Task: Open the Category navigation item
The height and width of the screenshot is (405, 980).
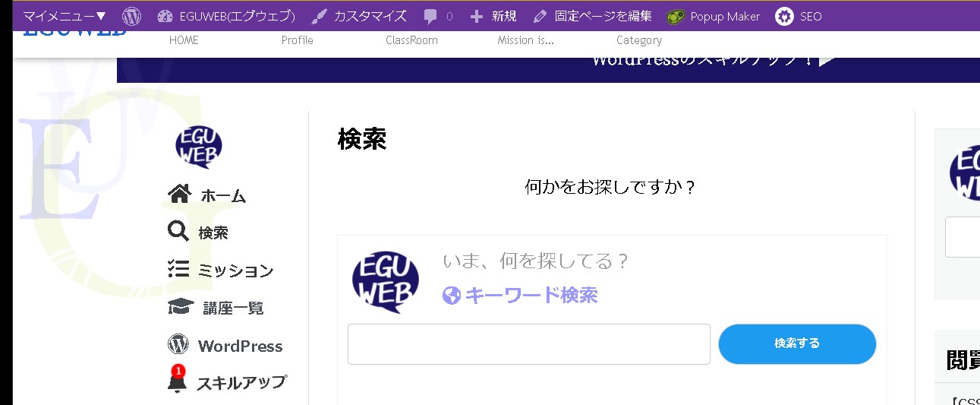Action: [638, 40]
